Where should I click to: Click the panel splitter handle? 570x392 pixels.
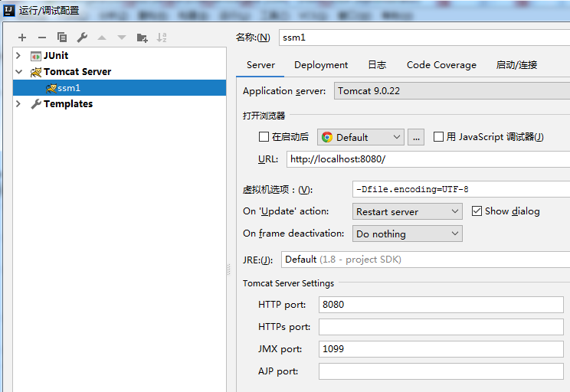coord(228,269)
